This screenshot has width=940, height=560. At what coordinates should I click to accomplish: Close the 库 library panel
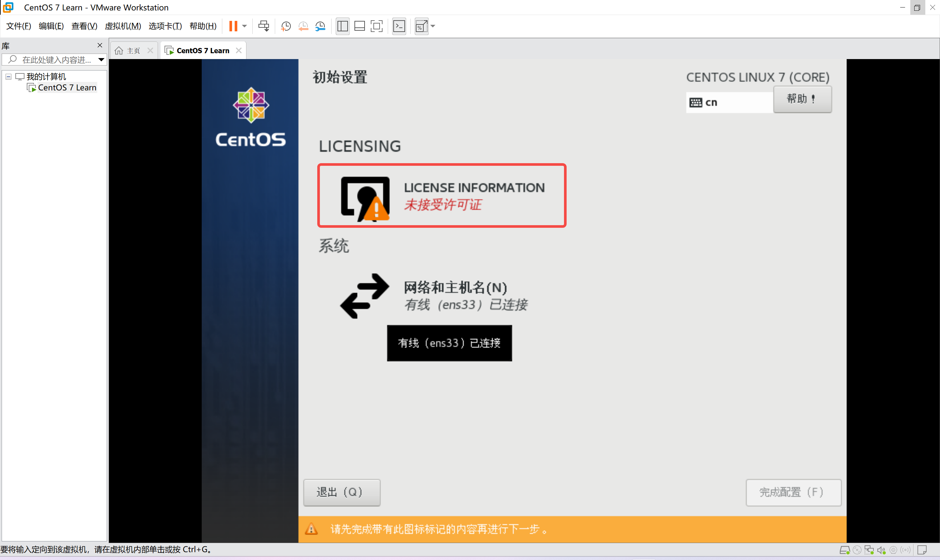[100, 45]
